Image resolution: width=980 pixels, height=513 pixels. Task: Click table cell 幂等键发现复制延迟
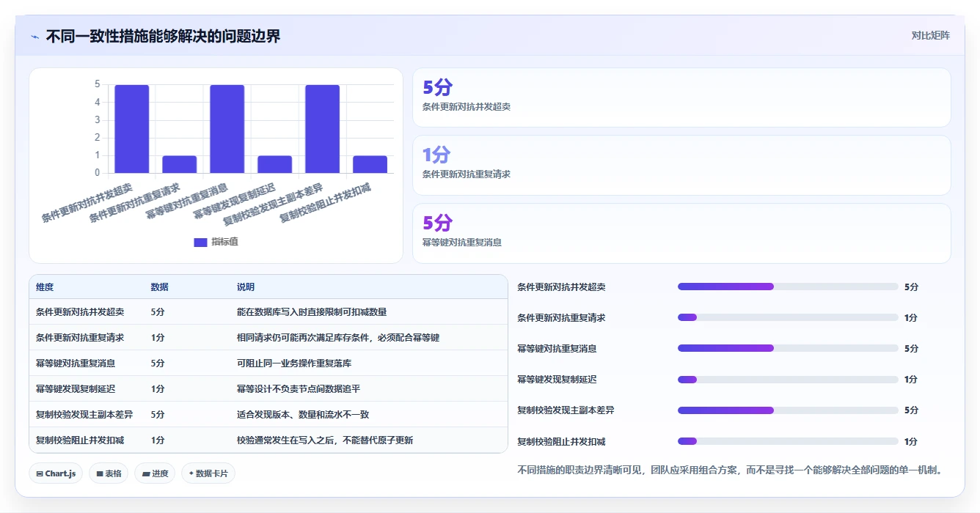tap(76, 388)
